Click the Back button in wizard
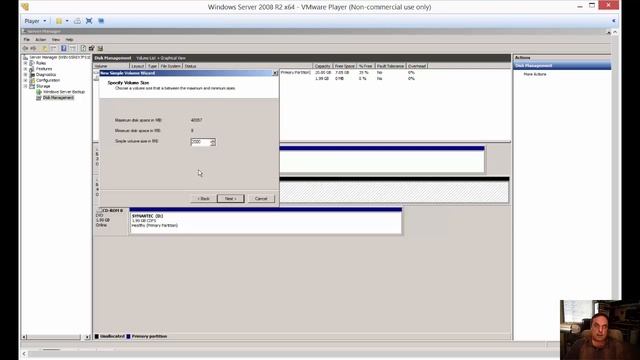640x360 pixels. click(x=203, y=199)
